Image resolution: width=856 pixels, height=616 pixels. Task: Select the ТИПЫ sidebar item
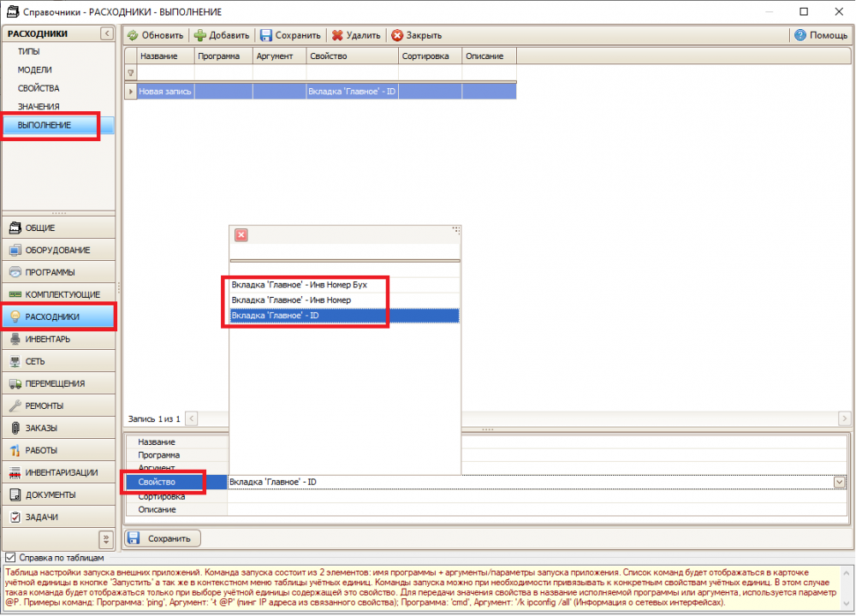[x=28, y=52]
